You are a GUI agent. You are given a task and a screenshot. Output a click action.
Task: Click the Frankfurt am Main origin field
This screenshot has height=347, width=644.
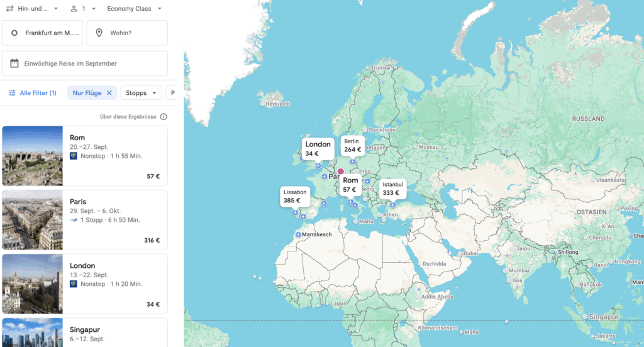[43, 33]
